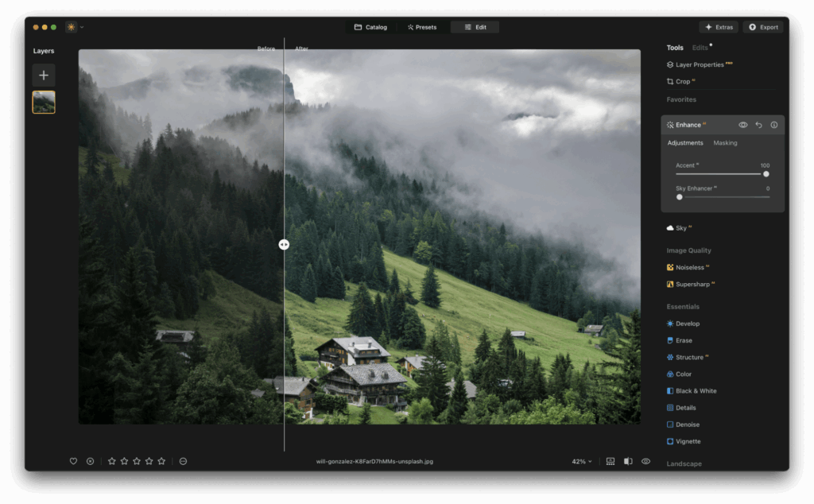Image resolution: width=814 pixels, height=504 pixels.
Task: Switch to the Masking tab in Enhance
Action: pyautogui.click(x=725, y=143)
